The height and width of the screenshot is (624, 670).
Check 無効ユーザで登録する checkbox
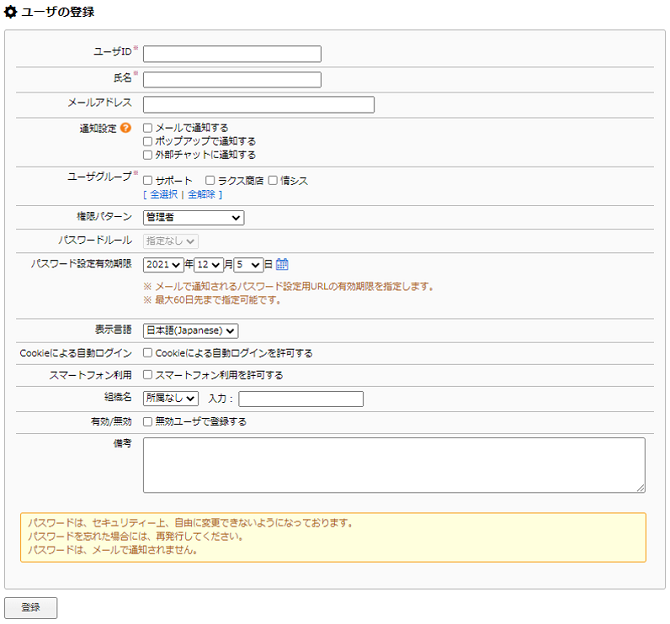click(147, 421)
